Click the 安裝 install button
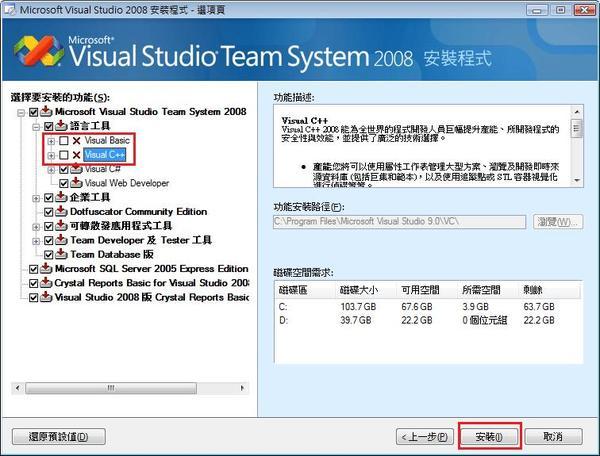The height and width of the screenshot is (456, 600). coord(489,436)
